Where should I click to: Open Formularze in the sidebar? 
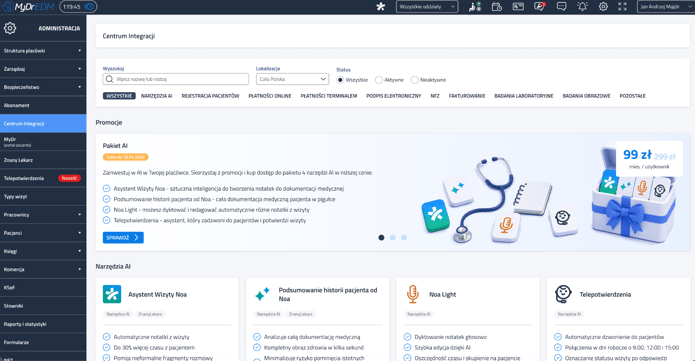(43, 342)
